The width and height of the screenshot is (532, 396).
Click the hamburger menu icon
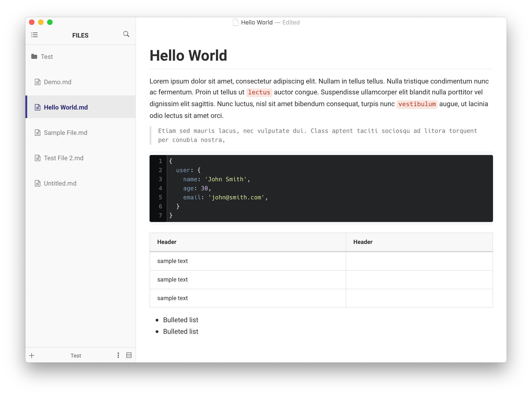coord(35,35)
